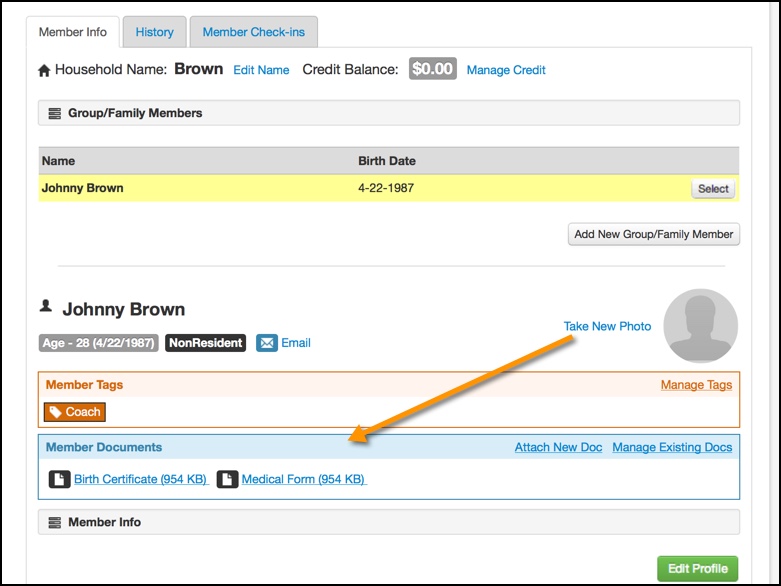
Task: Expand the Member Info section header
Action: click(x=389, y=522)
